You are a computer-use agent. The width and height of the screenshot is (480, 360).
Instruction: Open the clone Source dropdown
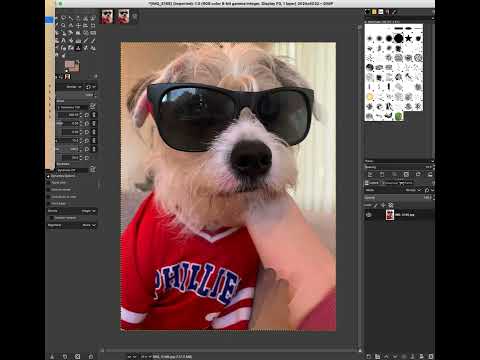[x=72, y=211]
